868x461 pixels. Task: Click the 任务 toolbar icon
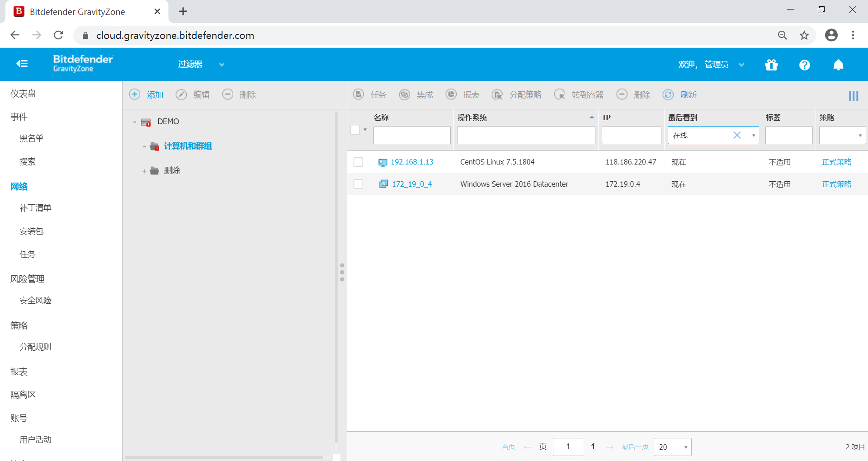coord(359,94)
